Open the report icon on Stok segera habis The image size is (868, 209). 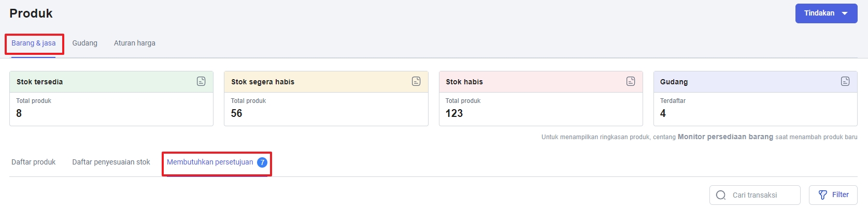click(416, 81)
